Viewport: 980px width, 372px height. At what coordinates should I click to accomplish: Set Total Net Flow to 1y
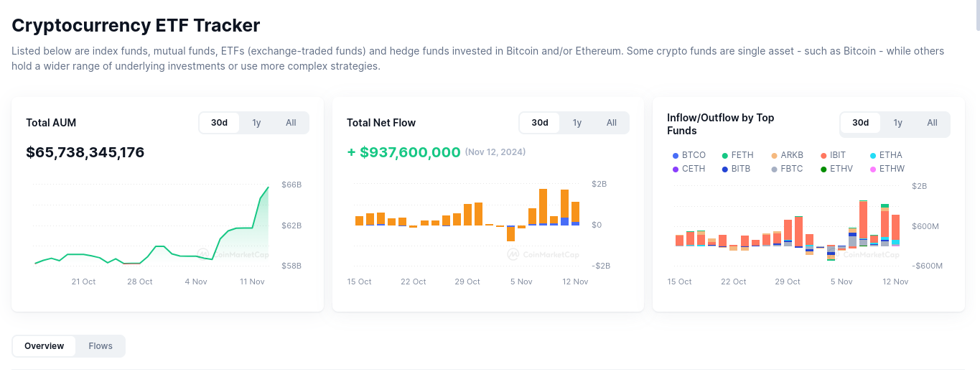[577, 123]
